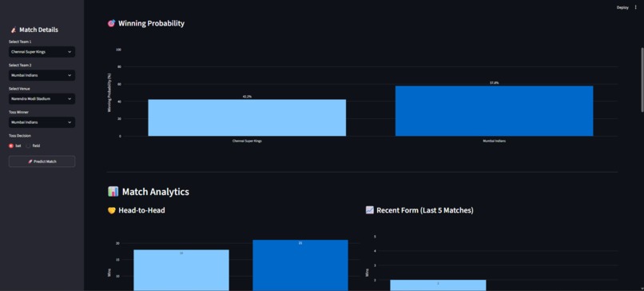
Task: Click the light blue Recent Form bar
Action: pos(438,285)
